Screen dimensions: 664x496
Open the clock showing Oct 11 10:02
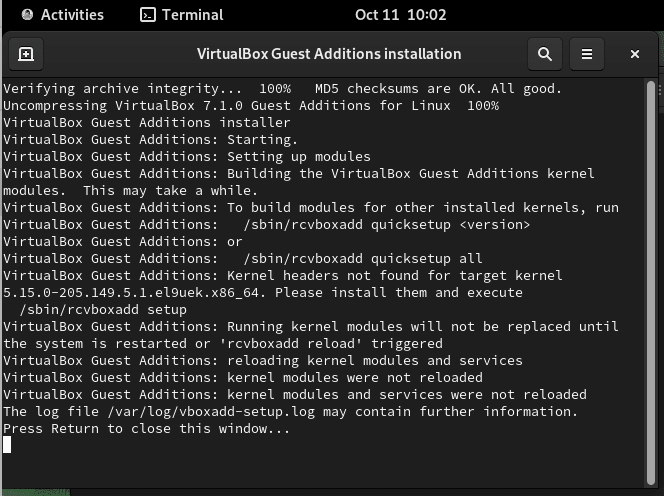point(400,15)
